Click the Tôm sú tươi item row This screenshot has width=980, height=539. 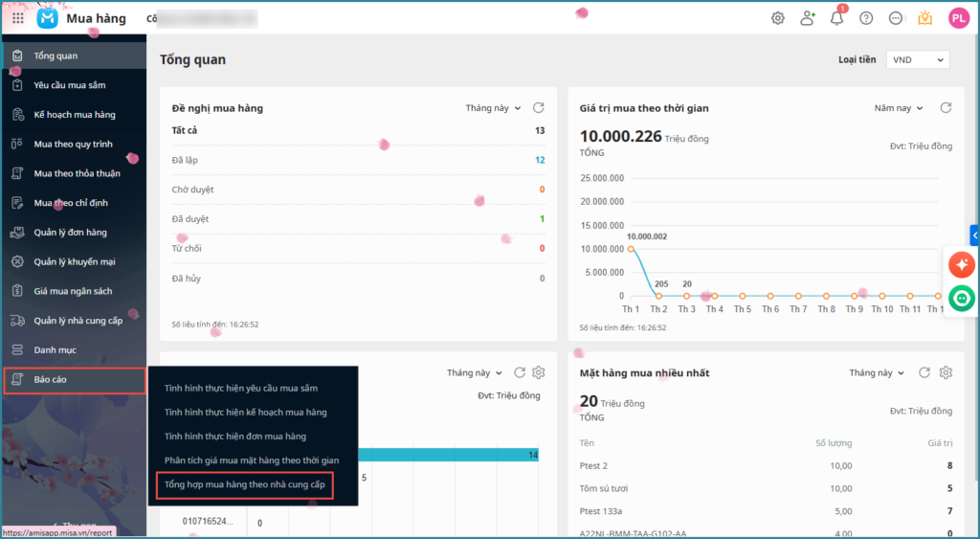[767, 488]
